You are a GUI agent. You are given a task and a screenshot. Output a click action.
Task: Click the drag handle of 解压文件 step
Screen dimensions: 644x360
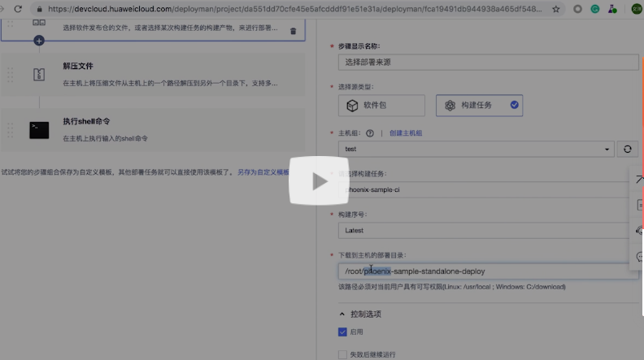coord(11,75)
